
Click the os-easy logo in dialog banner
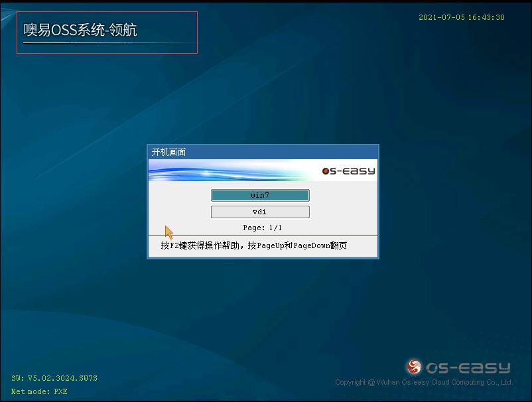tap(348, 170)
